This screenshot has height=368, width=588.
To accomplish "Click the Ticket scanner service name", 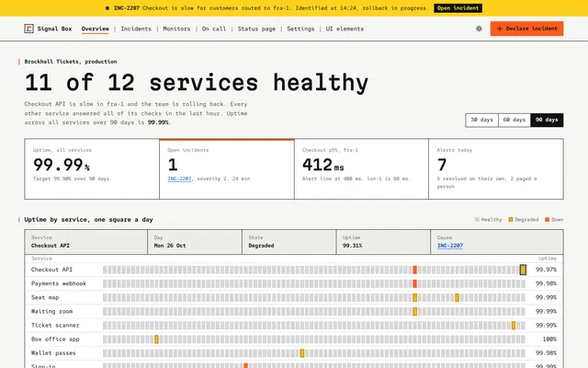I will (55, 325).
